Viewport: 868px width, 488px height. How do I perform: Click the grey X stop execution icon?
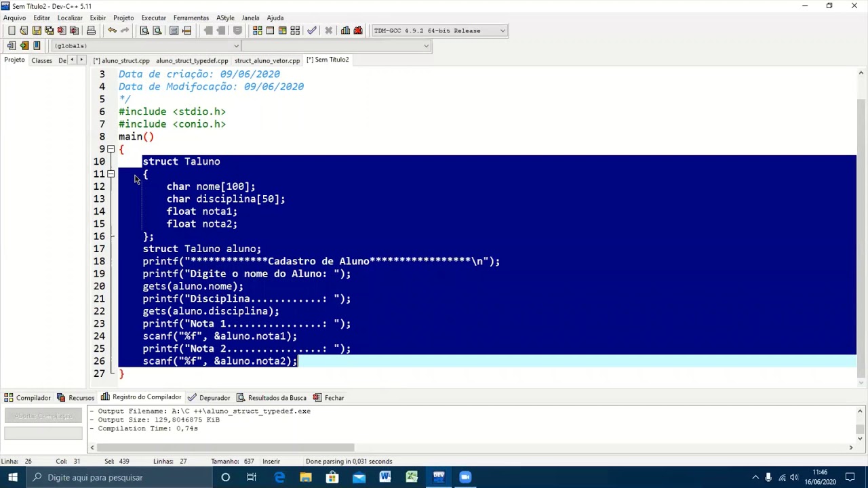tap(329, 30)
